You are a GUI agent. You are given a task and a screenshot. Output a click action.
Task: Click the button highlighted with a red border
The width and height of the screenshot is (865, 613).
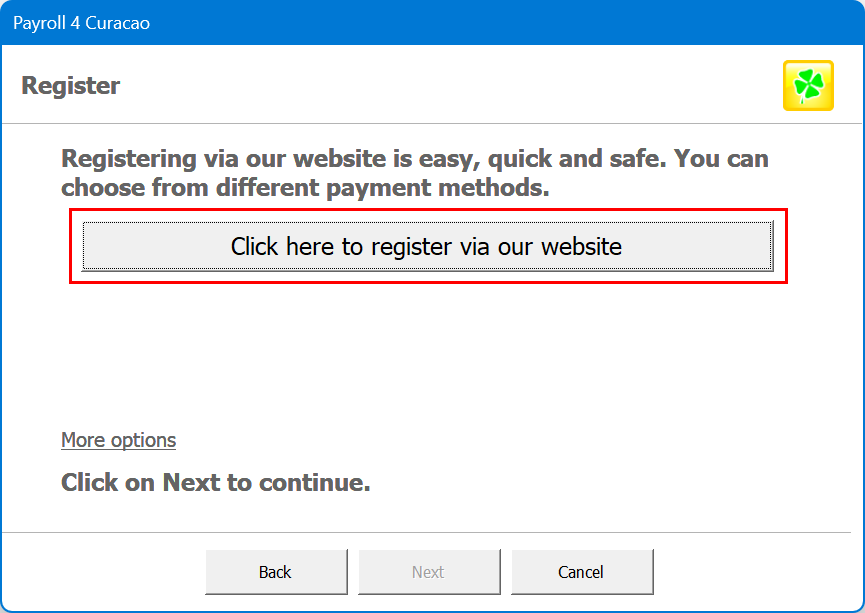click(x=427, y=246)
